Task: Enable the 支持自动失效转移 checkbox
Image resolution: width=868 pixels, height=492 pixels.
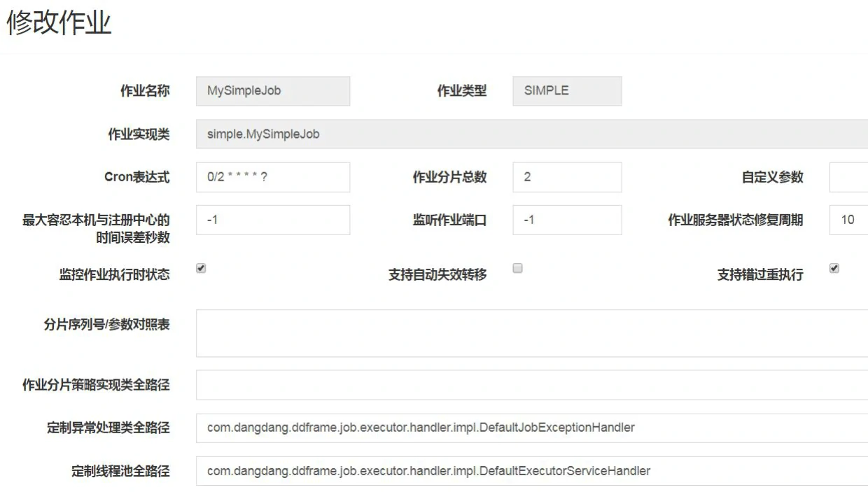Action: (518, 268)
